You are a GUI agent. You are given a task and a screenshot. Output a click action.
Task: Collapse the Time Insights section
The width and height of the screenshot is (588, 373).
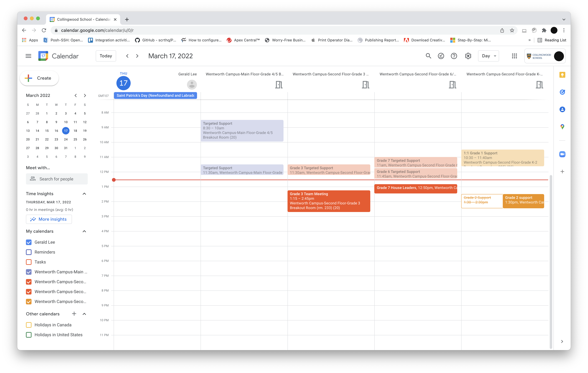[84, 194]
